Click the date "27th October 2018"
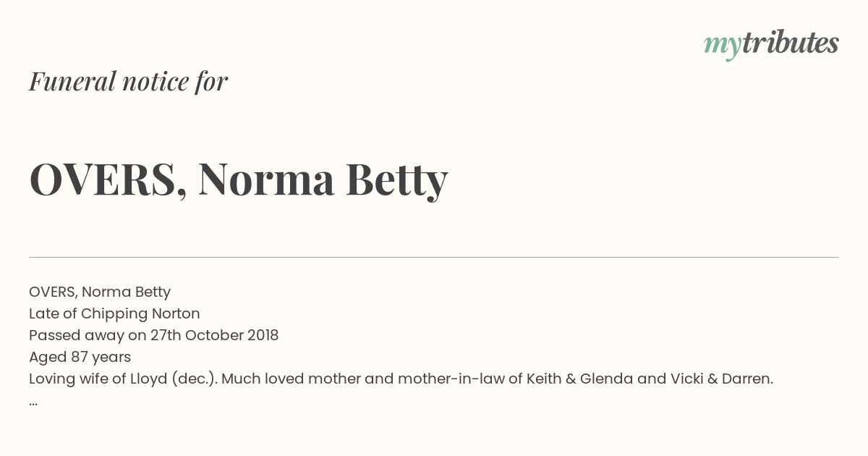868x456 pixels. [214, 335]
